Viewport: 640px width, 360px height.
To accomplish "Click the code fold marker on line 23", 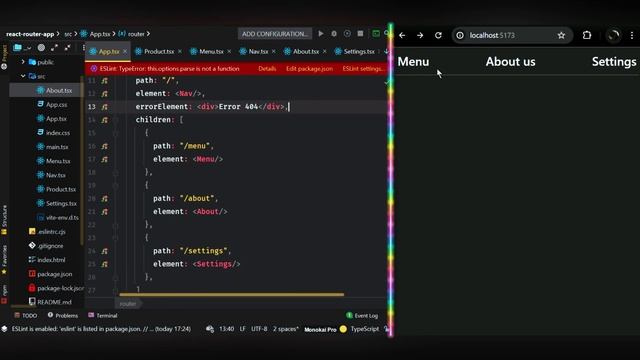I will click(116, 238).
